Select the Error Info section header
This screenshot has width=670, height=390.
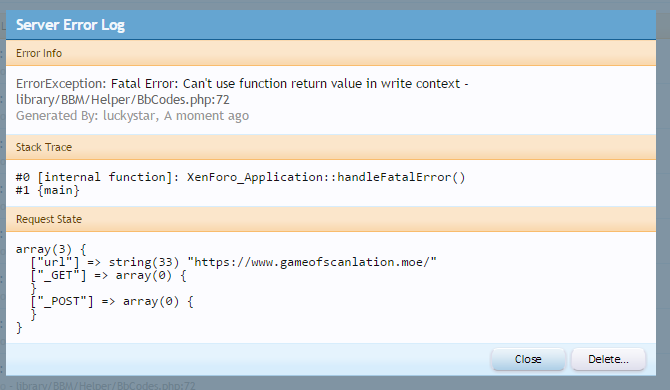pyautogui.click(x=331, y=53)
